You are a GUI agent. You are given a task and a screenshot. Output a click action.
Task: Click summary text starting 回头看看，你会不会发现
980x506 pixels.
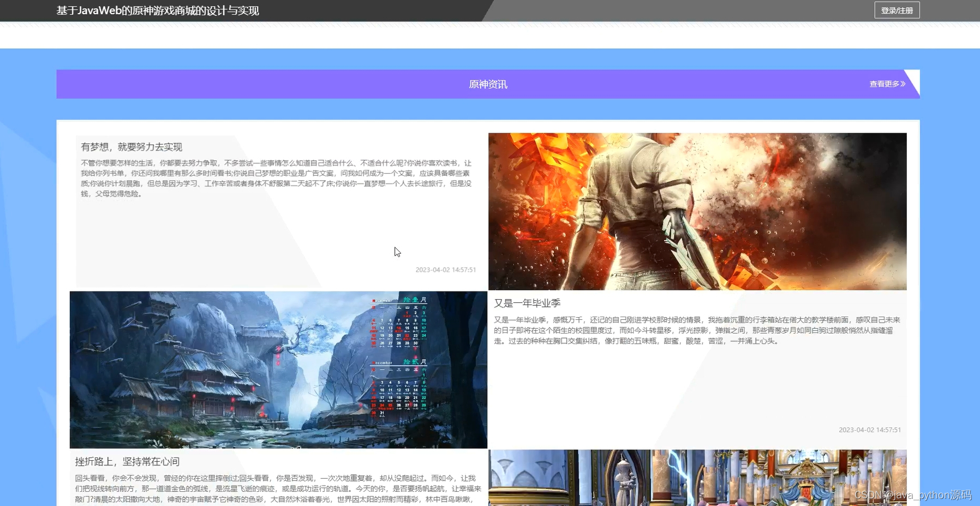(x=278, y=489)
